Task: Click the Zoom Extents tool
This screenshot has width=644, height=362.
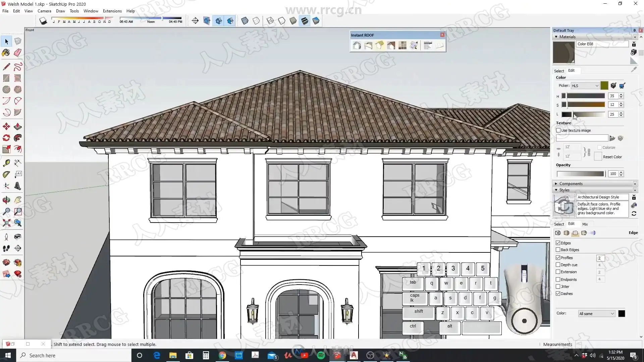Action: point(6,223)
